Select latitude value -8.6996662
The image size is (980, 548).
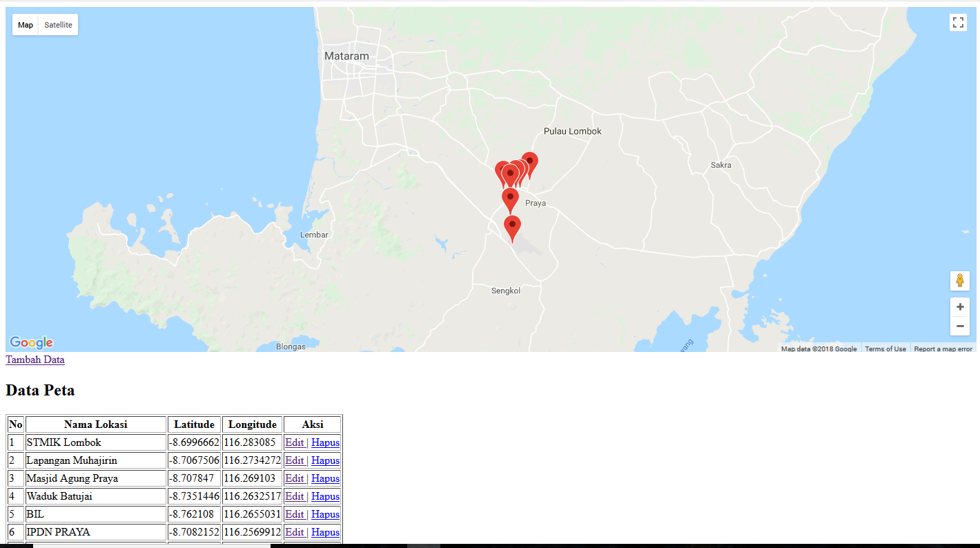[x=194, y=442]
